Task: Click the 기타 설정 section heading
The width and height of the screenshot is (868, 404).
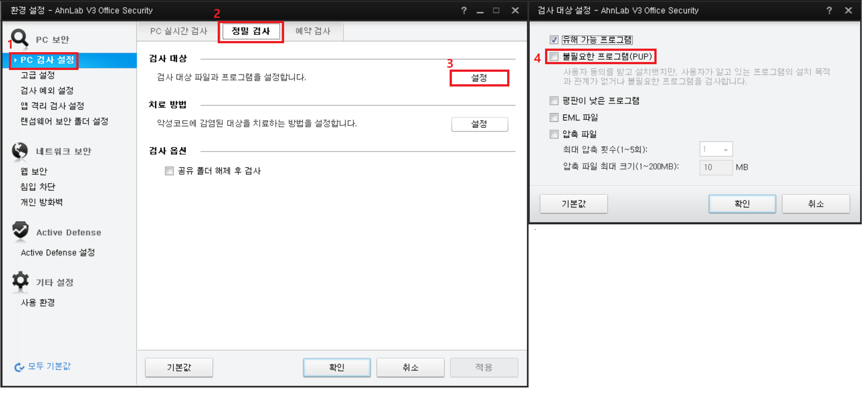Action: tap(54, 283)
